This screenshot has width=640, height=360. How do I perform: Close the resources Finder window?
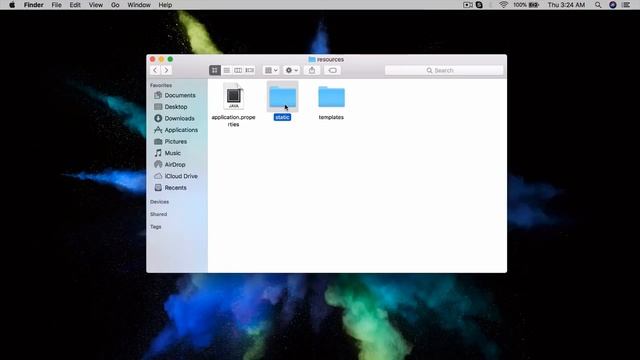tap(153, 59)
